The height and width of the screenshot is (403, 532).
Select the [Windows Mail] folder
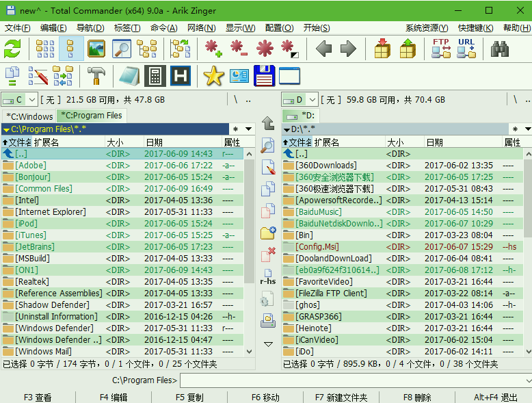123,352
